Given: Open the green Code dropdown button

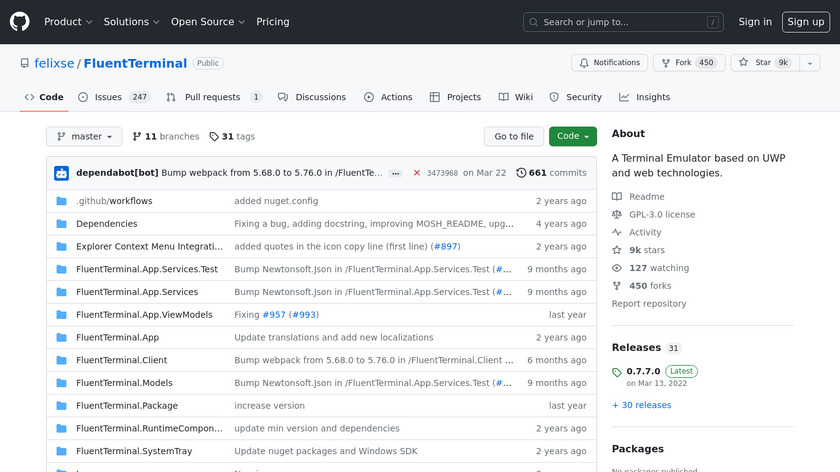Looking at the screenshot, I should click(573, 137).
